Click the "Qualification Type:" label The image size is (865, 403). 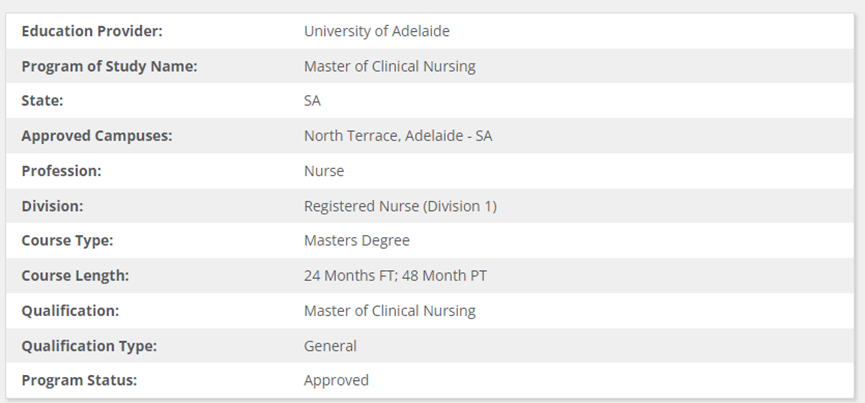coord(89,346)
